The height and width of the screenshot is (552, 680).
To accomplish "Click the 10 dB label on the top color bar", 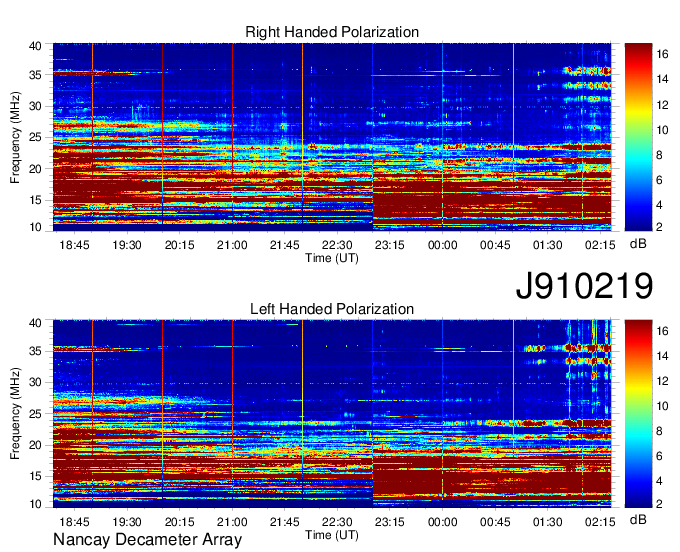I will [662, 130].
